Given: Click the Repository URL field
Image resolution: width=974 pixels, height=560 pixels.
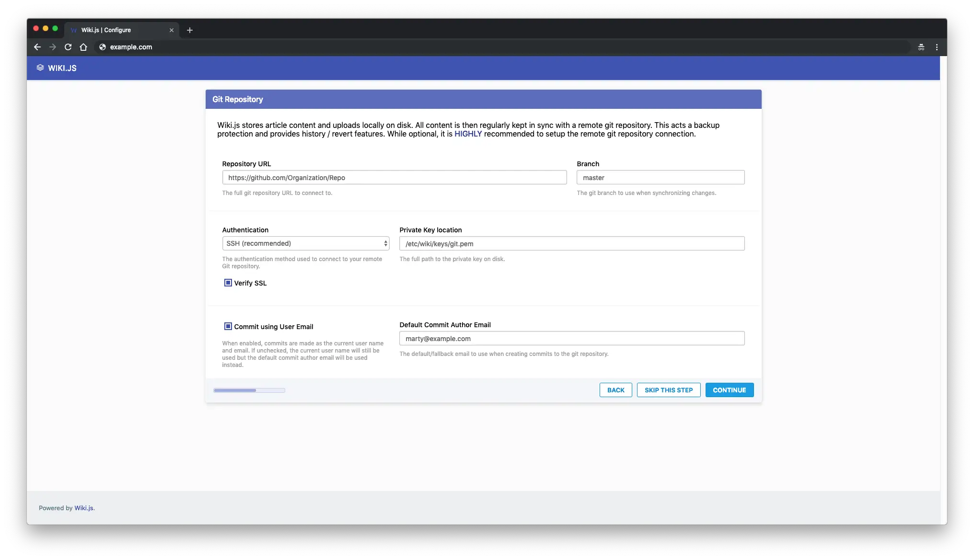Looking at the screenshot, I should [394, 177].
